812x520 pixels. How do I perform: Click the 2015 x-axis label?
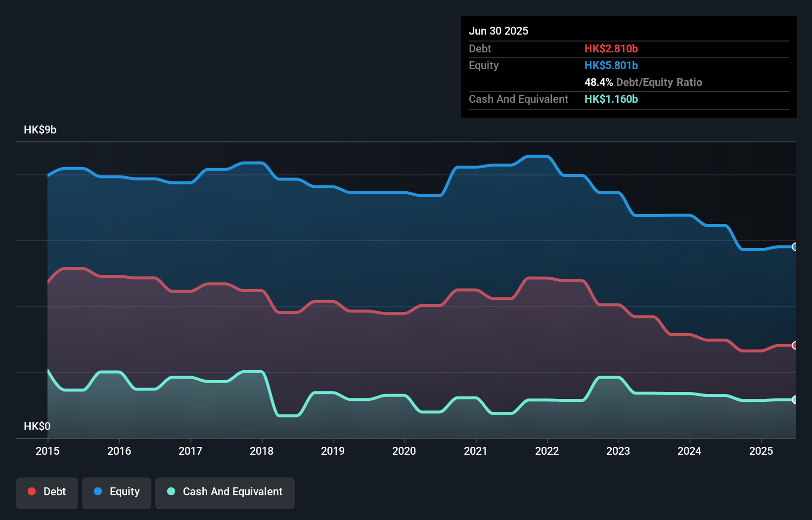click(47, 451)
